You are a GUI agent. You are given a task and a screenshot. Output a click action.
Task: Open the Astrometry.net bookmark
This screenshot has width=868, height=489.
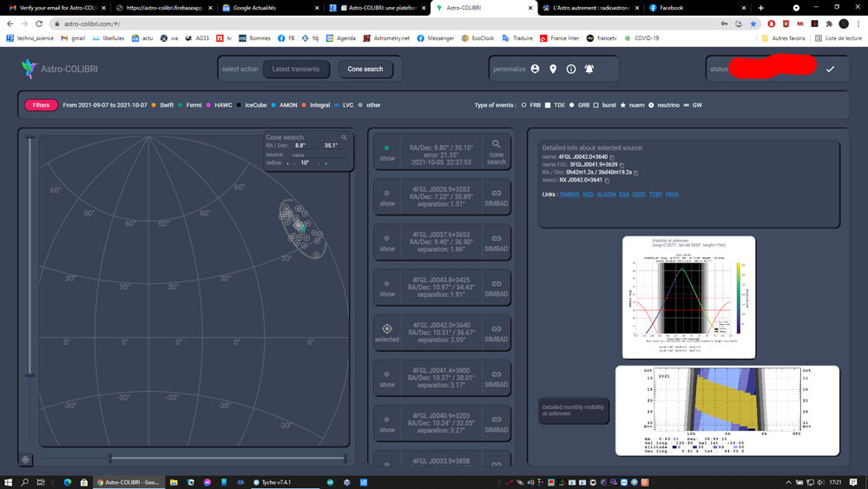coord(386,38)
